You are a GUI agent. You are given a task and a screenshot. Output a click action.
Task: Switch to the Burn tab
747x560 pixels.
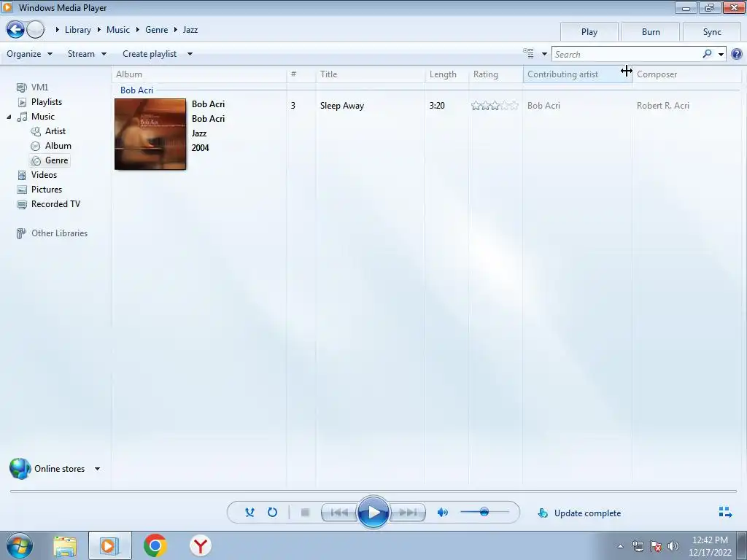(x=651, y=32)
